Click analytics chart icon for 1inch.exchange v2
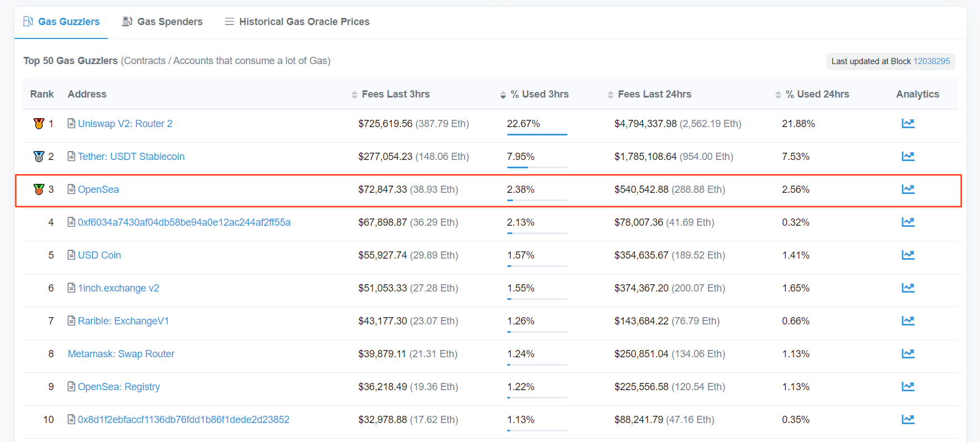 [908, 288]
